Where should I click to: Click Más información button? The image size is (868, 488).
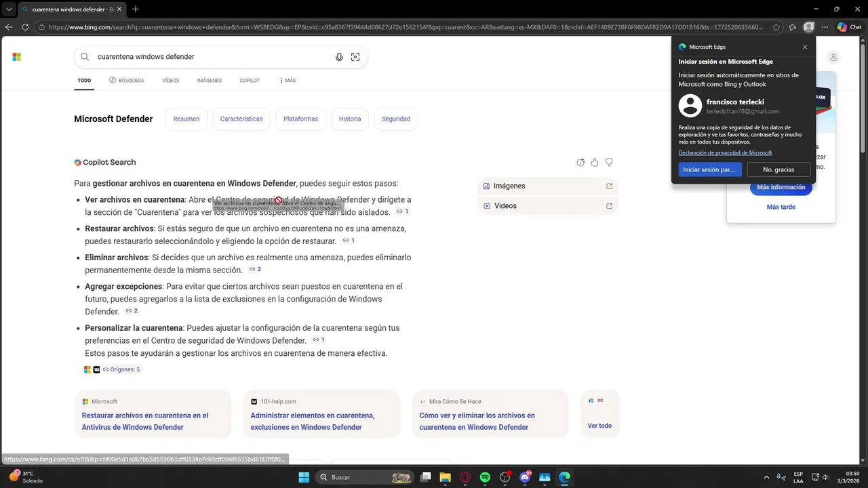click(x=781, y=187)
